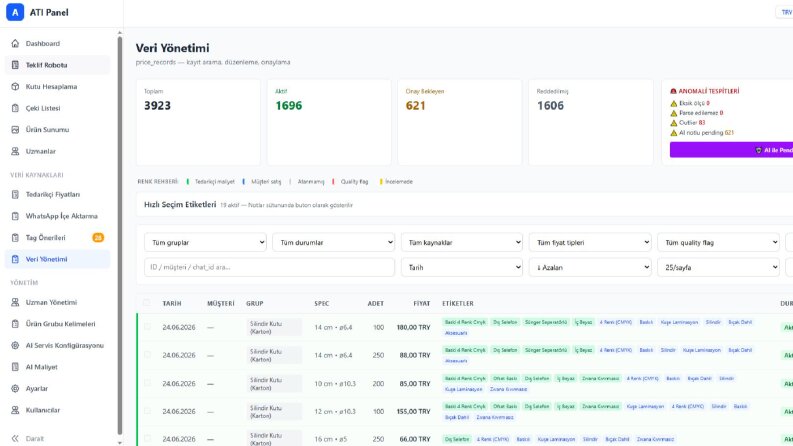Image resolution: width=793 pixels, height=446 pixels.
Task: Open Kutu Hesaplama menu item
Action: click(57, 86)
